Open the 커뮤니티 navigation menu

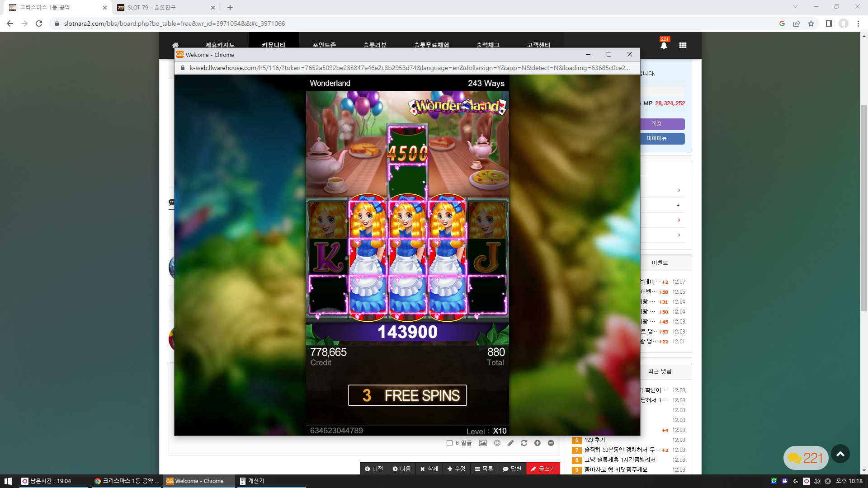point(274,45)
